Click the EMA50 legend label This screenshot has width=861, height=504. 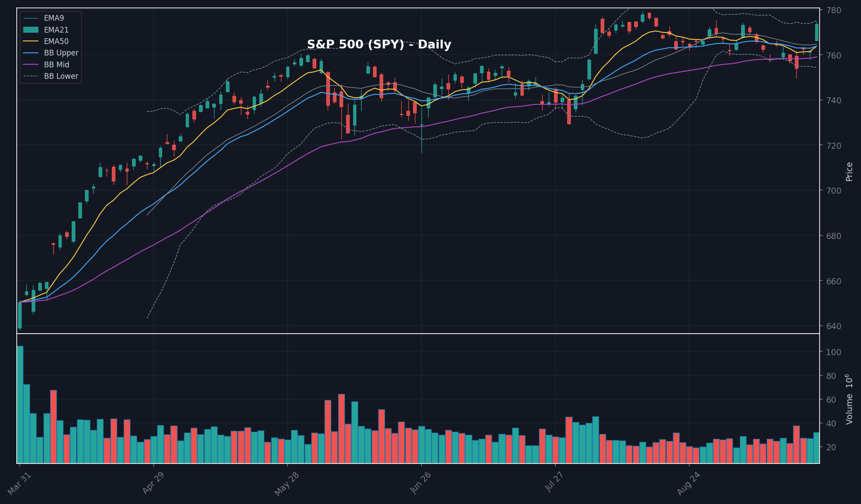point(56,41)
